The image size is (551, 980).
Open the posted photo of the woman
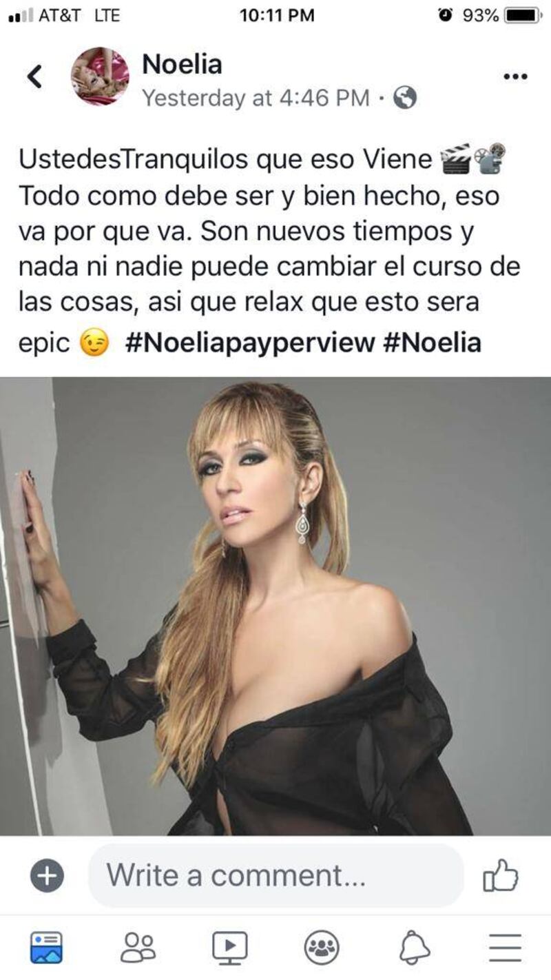click(275, 606)
